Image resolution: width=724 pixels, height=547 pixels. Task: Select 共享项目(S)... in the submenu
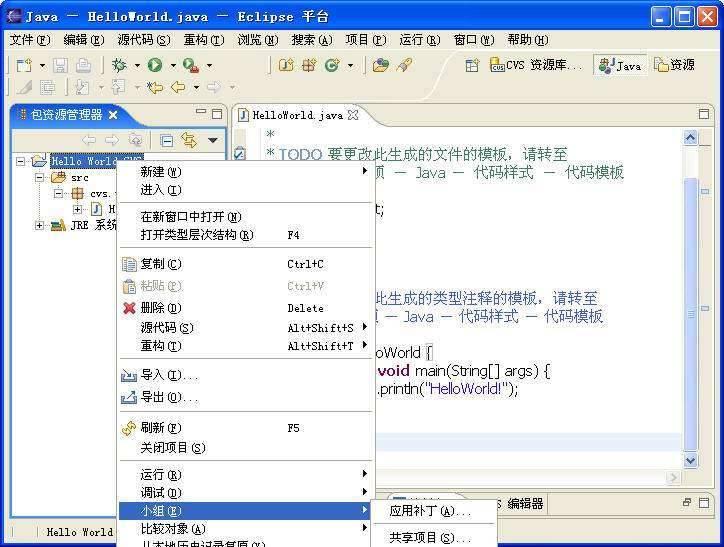coord(434,537)
